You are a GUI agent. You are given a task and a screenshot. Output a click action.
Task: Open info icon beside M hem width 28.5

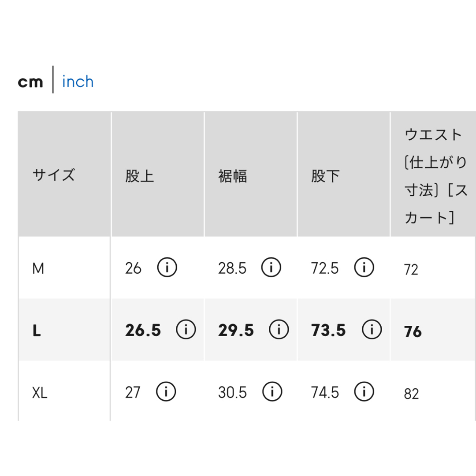271,268
